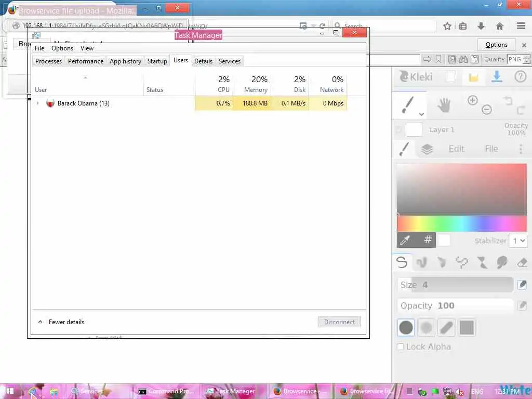Toggle pressure sensitivity for Size
532x399 pixels.
point(522,285)
